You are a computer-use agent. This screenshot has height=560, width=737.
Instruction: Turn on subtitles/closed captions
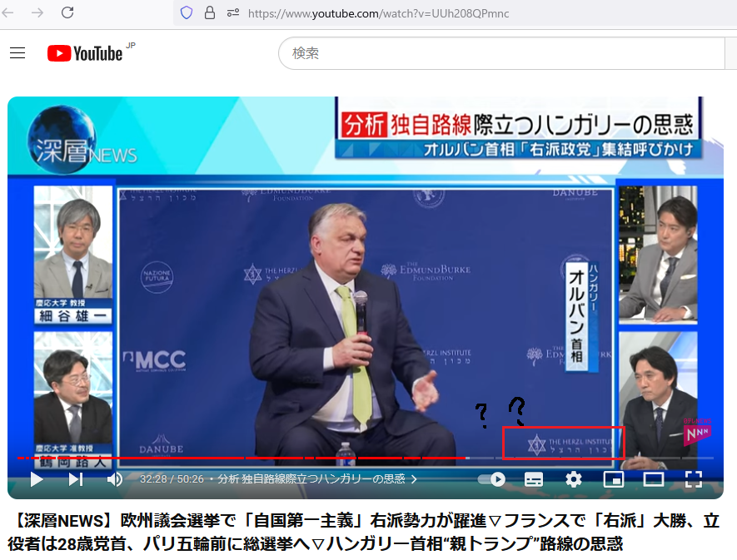[534, 479]
